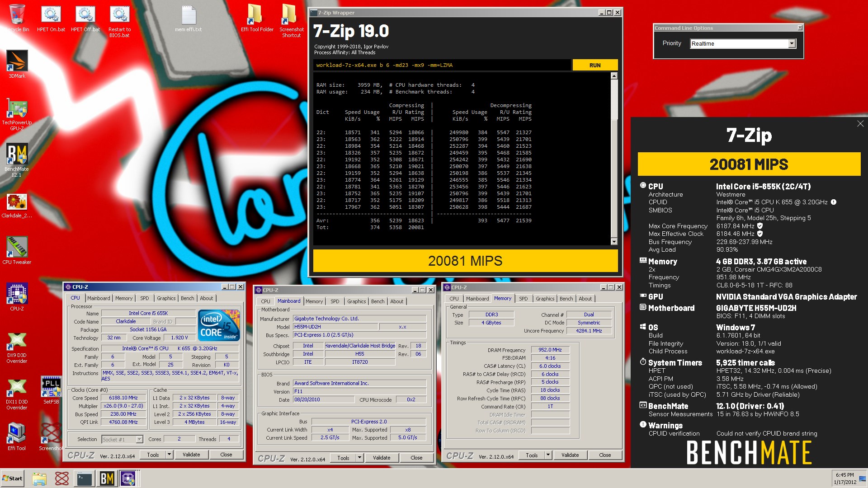Screen dimensions: 868x488
Task: Launch Effi Tool desktop icon
Action: 17,436
